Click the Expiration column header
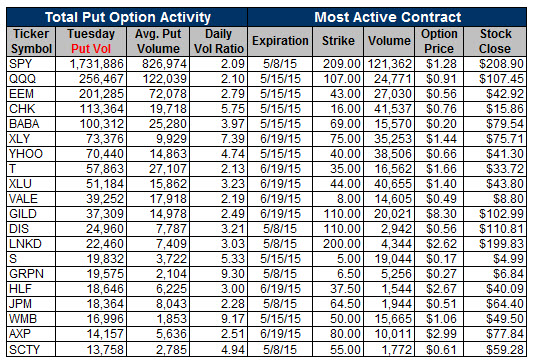The height and width of the screenshot is (362, 535). [x=280, y=41]
